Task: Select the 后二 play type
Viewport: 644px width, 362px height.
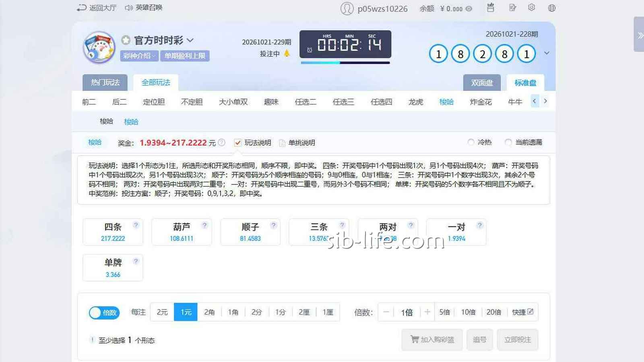Action: pos(119,102)
